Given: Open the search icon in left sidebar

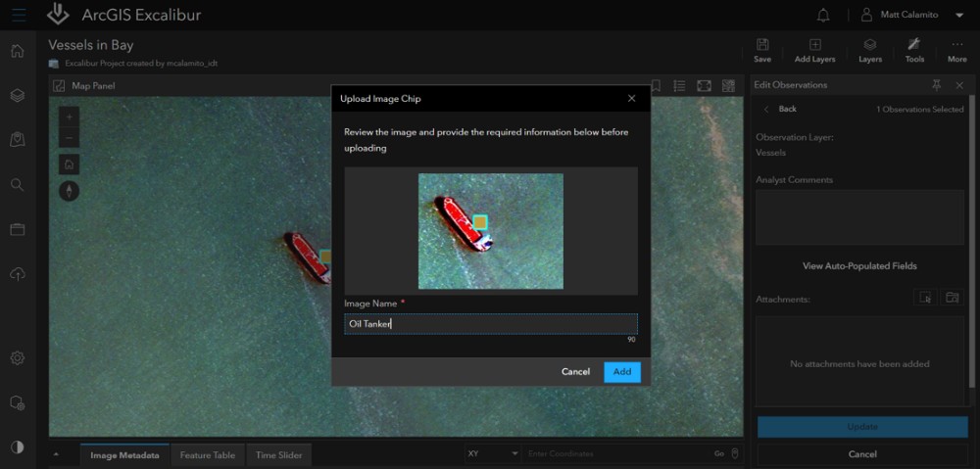Looking at the screenshot, I should pyautogui.click(x=18, y=184).
